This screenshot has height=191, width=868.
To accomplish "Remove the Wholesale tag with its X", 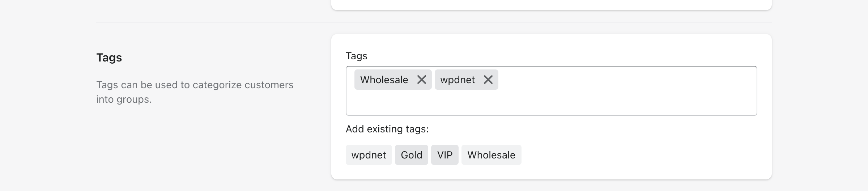I will pyautogui.click(x=422, y=80).
